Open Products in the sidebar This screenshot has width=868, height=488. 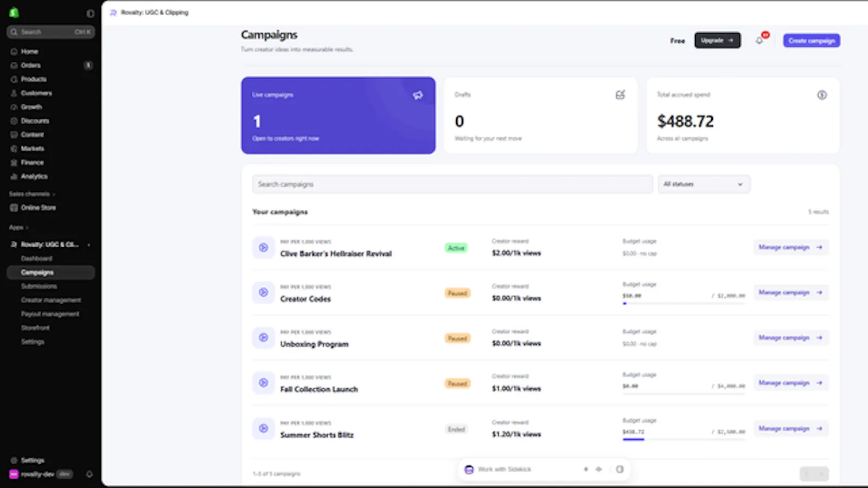(34, 79)
